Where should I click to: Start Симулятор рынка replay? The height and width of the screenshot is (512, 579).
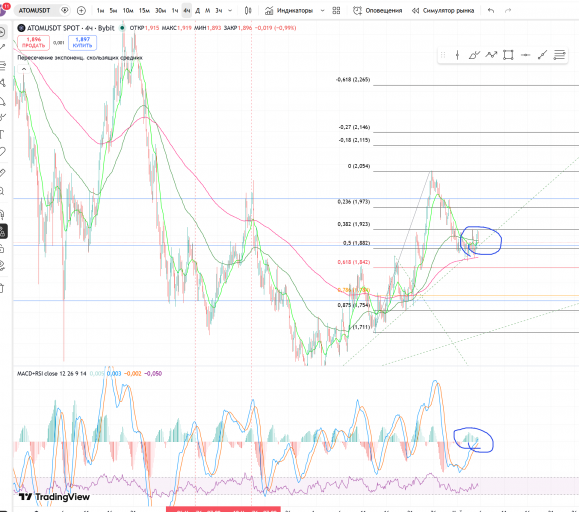pos(443,11)
